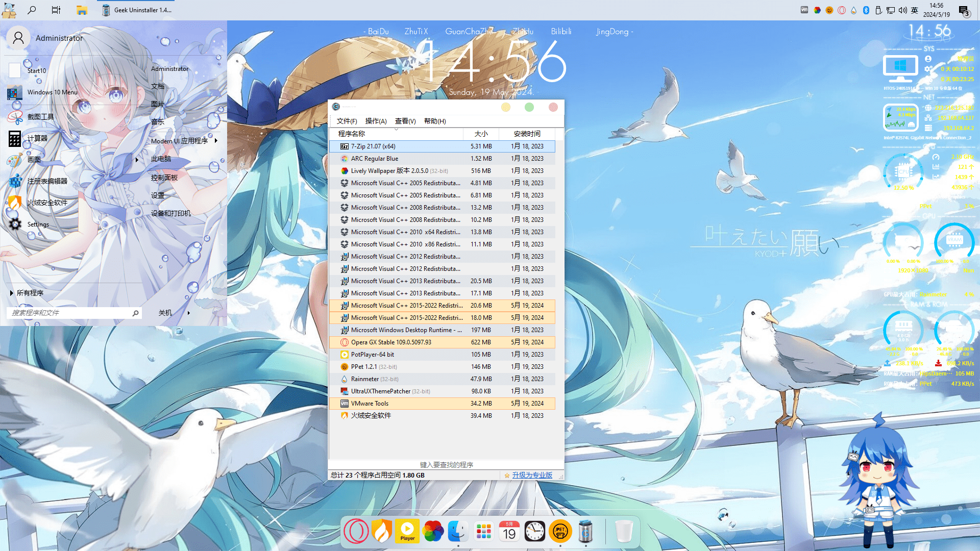The image size is (980, 551).
Task: Select the Lively Wallpaper 2.0.5.0 entry
Action: point(443,171)
